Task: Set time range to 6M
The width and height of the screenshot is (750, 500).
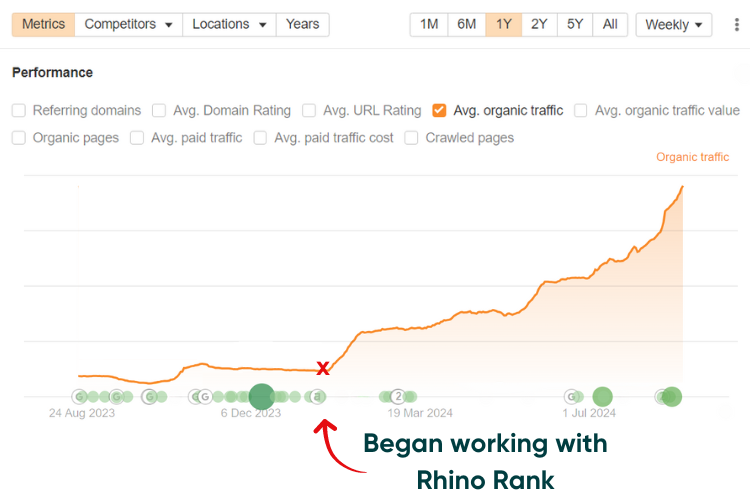Action: (x=466, y=24)
